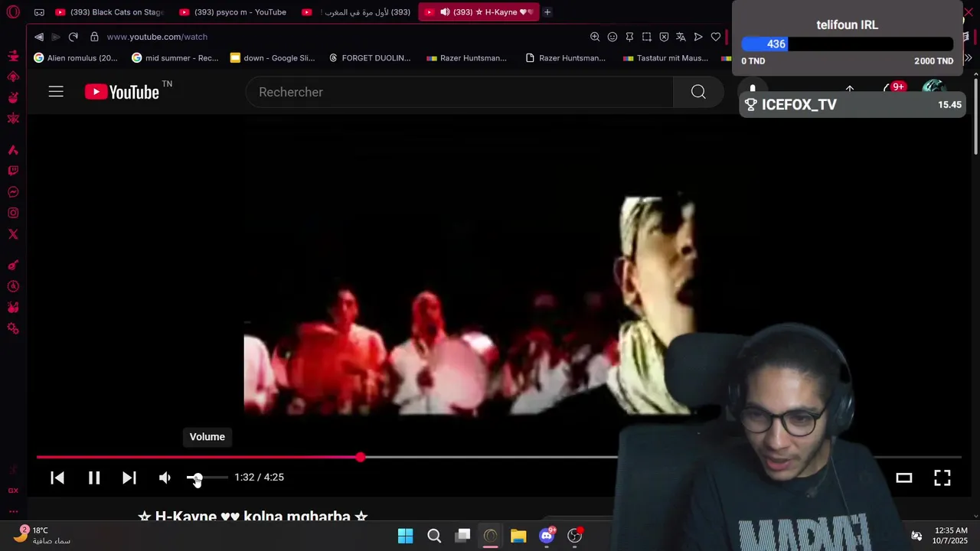Open OBS Studio from taskbar
Image resolution: width=980 pixels, height=551 pixels.
(x=575, y=536)
